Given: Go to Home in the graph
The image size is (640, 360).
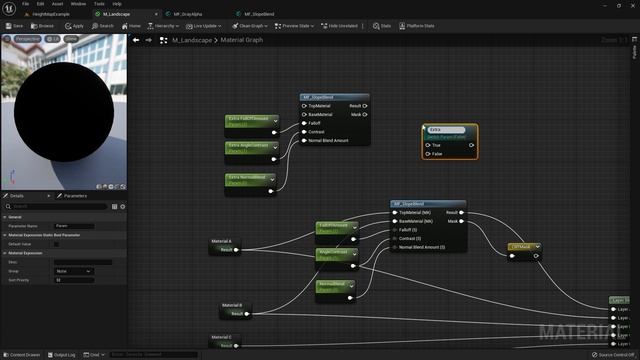Looking at the screenshot, I should [131, 26].
